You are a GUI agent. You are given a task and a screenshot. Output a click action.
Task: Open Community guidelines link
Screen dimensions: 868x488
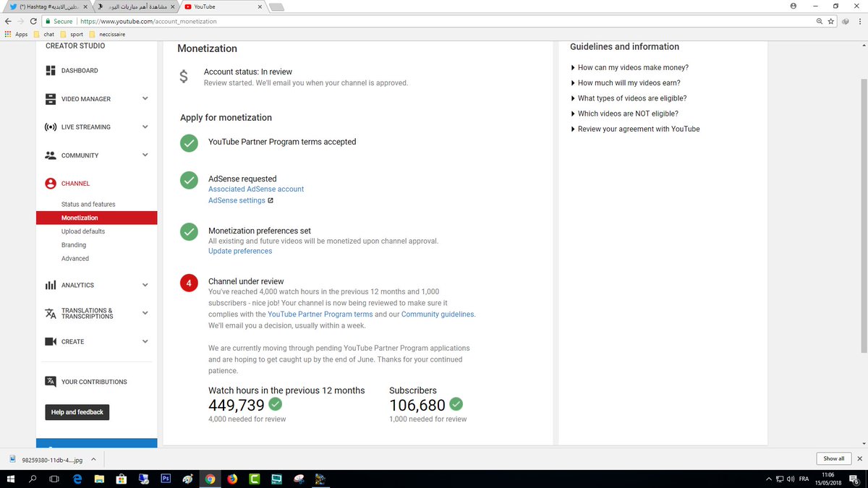(x=438, y=314)
